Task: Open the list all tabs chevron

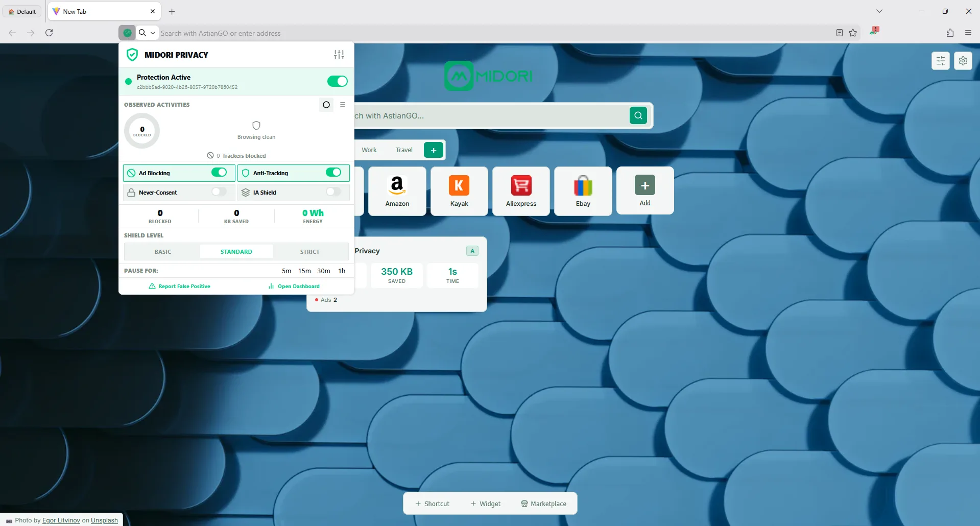Action: pos(879,11)
